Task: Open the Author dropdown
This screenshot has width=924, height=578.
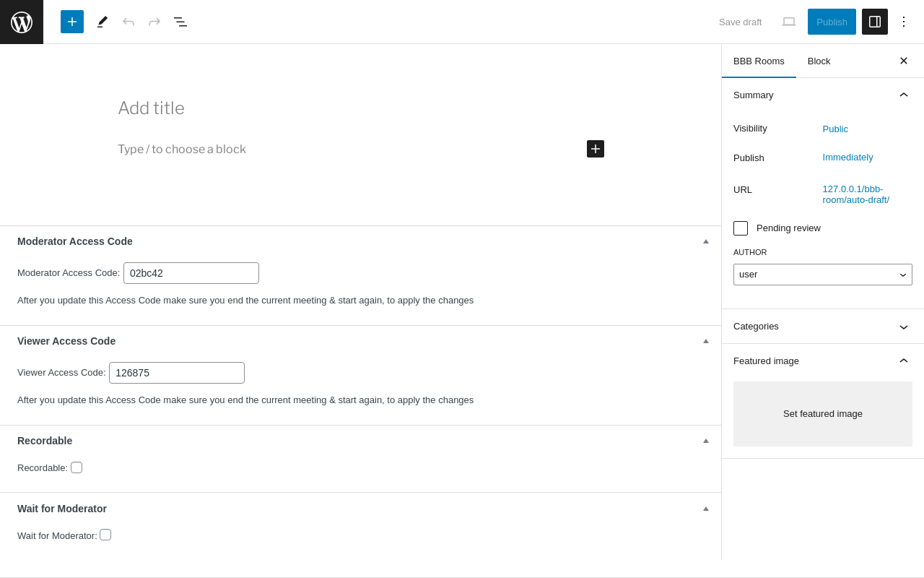Action: 823,275
